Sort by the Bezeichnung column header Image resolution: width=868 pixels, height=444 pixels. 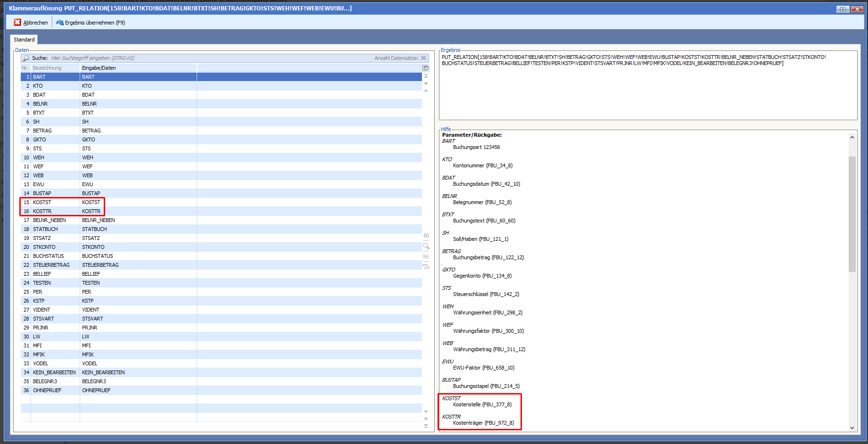(55, 68)
